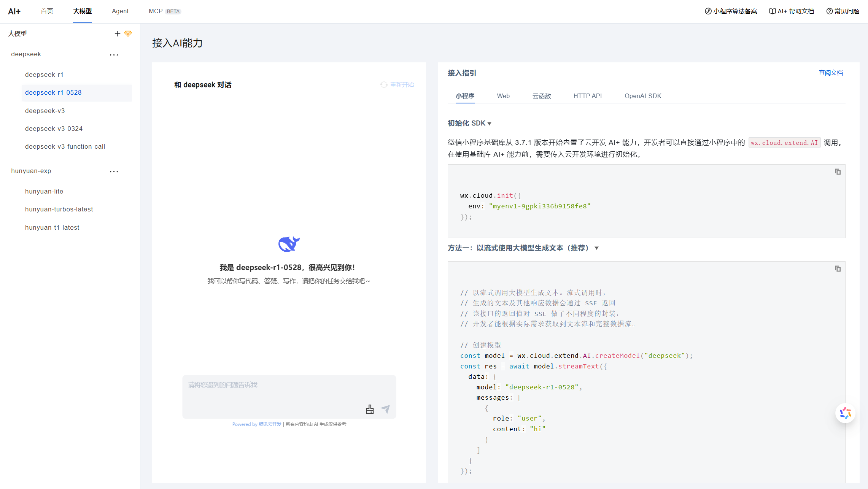Open the Agent tab

click(120, 11)
